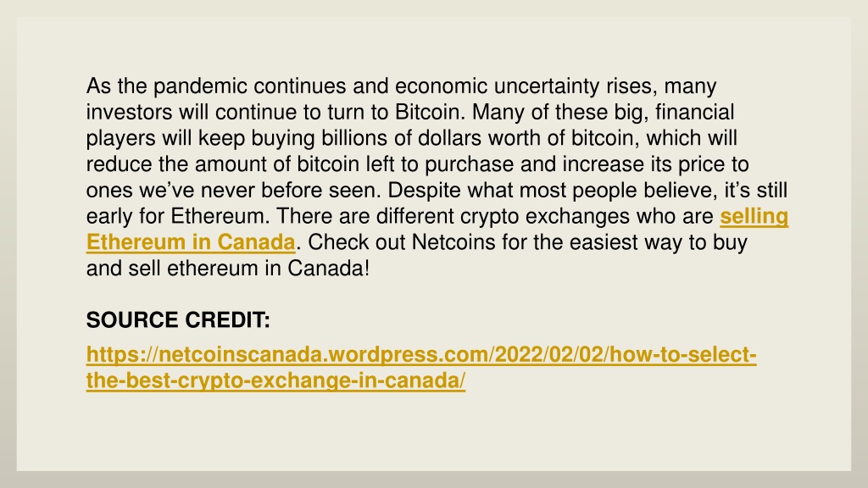868x488 pixels.
Task: Click the 'the-best-crypto-exchange-in-canada/' link line
Action: (275, 380)
